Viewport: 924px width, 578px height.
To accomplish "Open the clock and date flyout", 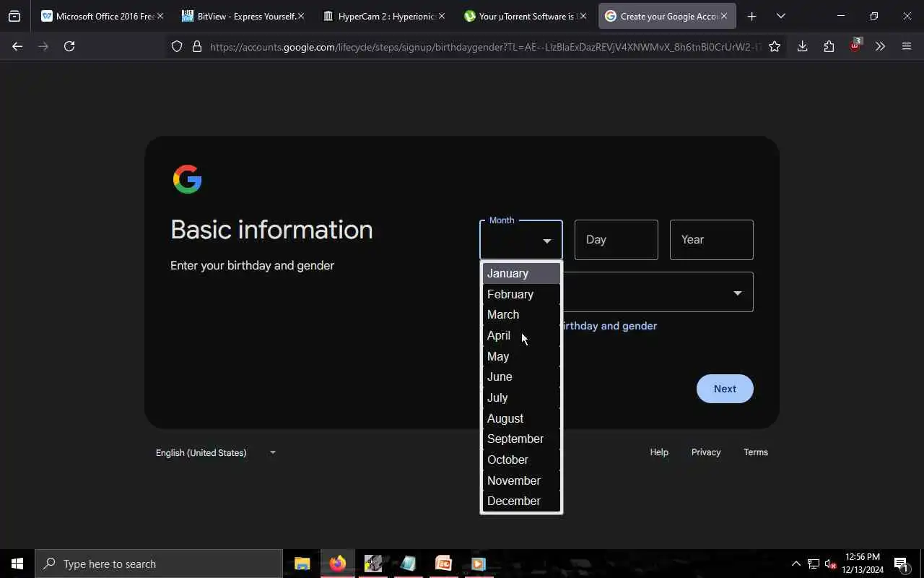I will [x=863, y=564].
